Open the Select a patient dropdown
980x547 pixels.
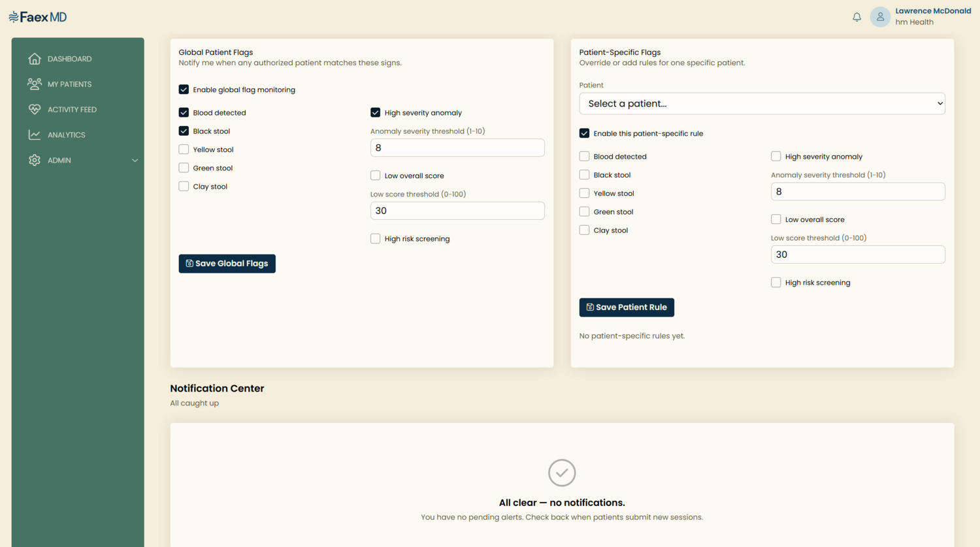(x=762, y=103)
